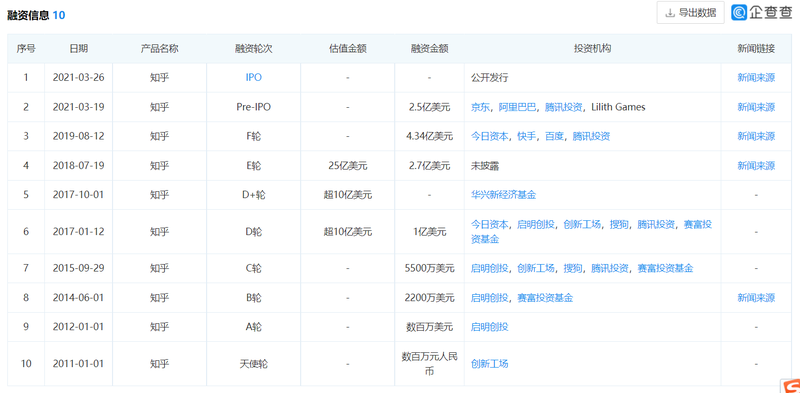This screenshot has height=393, width=800.
Task: Click 启明创投 in the A轮 row
Action: point(490,327)
